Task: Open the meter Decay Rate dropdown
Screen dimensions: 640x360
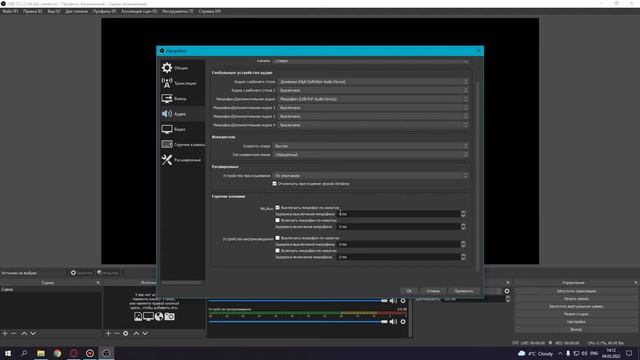Action: coord(371,146)
